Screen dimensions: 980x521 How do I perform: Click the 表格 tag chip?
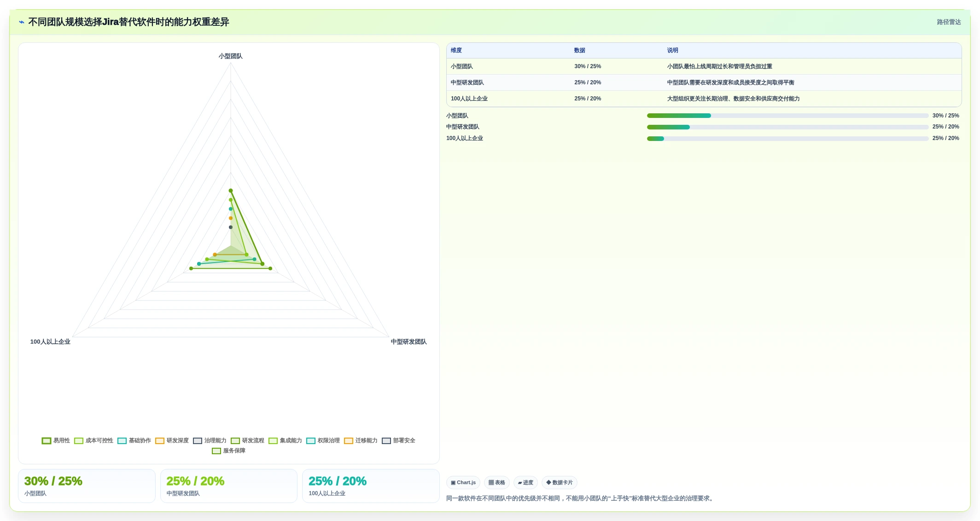pos(496,482)
